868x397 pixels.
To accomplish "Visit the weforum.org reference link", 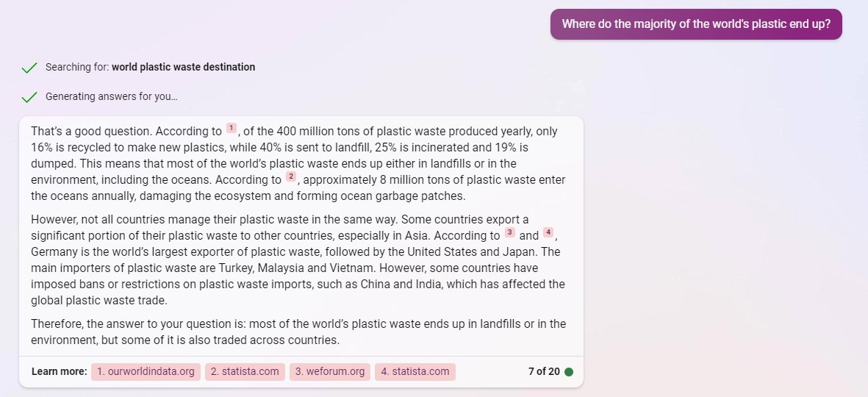I will tap(330, 371).
